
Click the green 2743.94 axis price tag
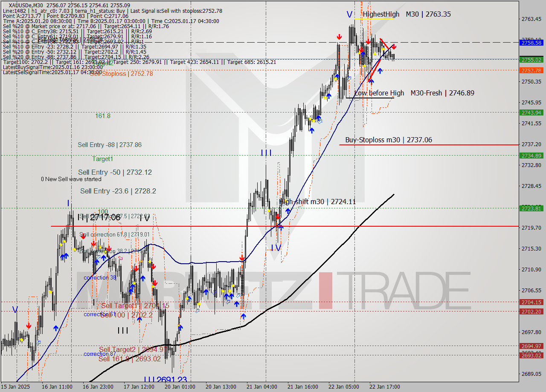pos(531,112)
